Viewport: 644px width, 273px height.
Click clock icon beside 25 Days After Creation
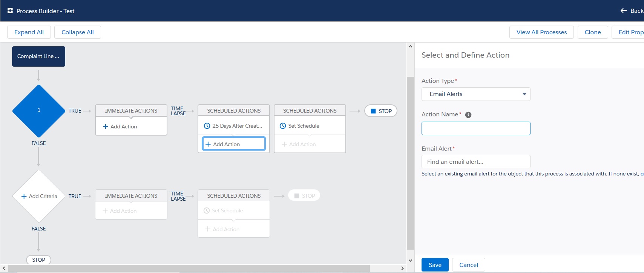tap(207, 126)
